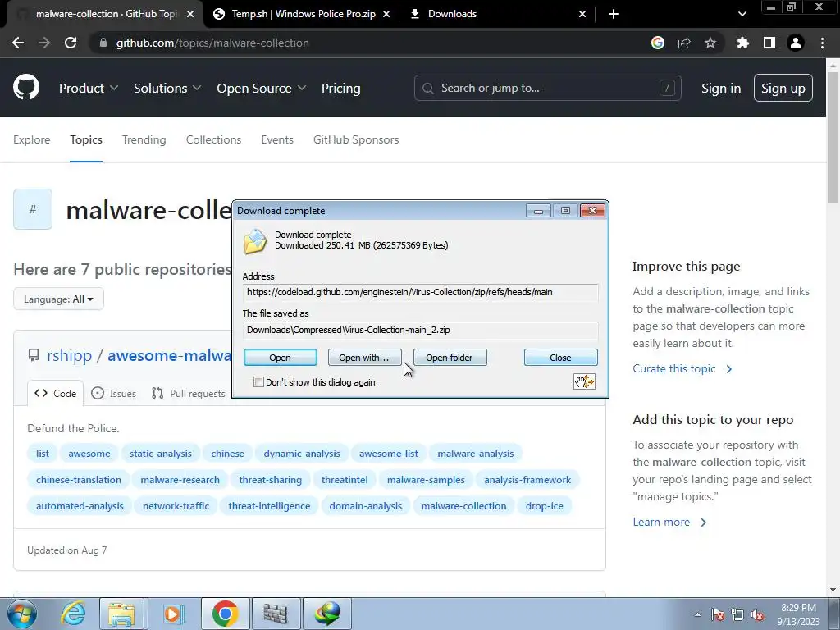Open the Chrome three-dot menu
Viewport: 840px width, 630px height.
click(822, 43)
